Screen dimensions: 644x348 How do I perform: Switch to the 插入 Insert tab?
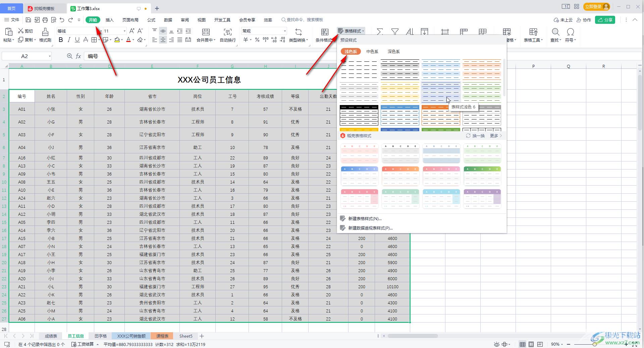[x=110, y=20]
